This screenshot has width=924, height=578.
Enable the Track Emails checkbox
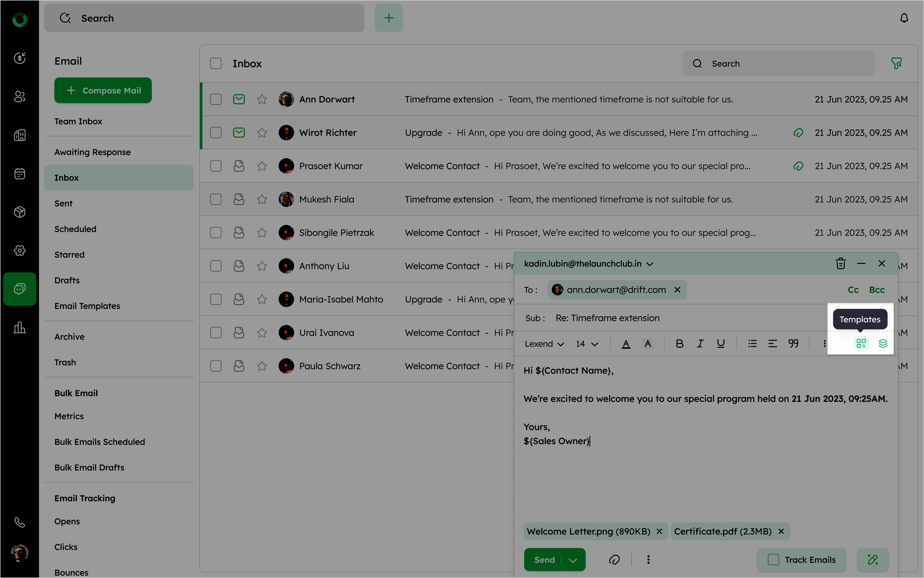(x=773, y=560)
